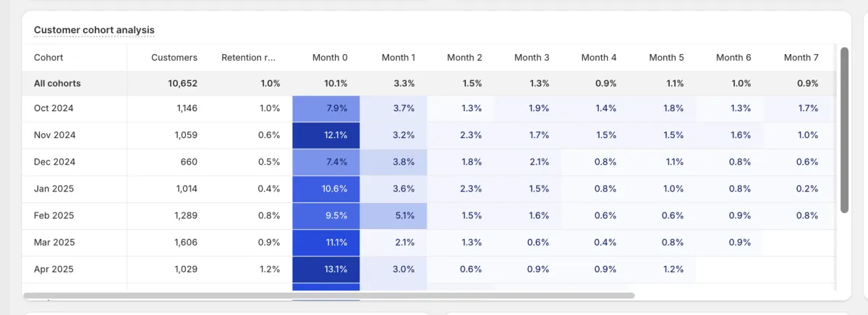Click the Mar 2025 customers count 1,606

(185, 243)
